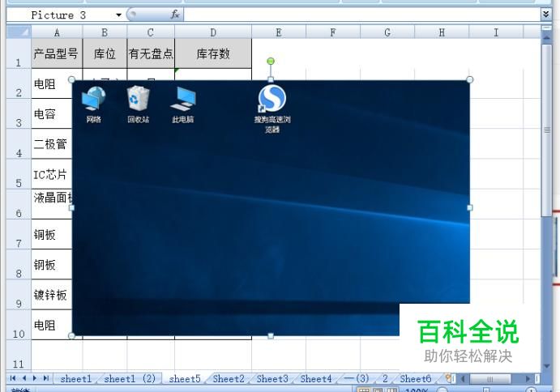This screenshot has height=392, width=560.
Task: Click inside the formula bar input
Action: tap(361, 15)
